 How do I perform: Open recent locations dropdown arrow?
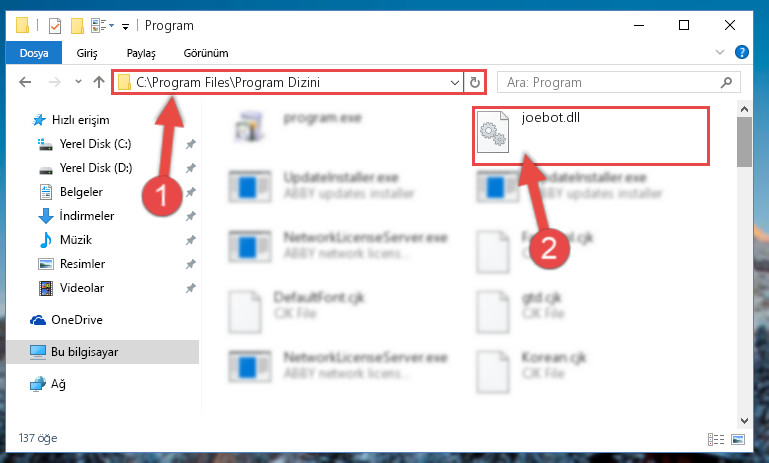78,82
